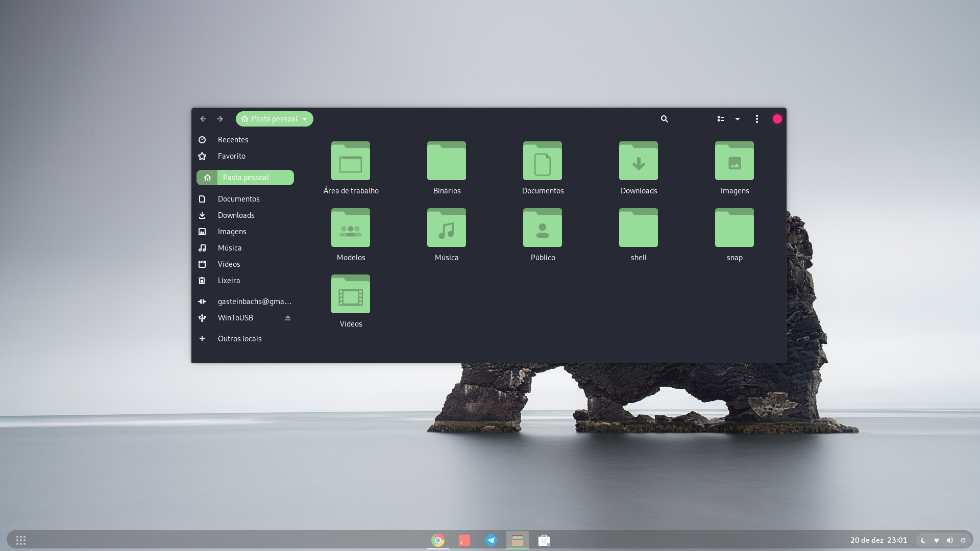The image size is (980, 551).
Task: Open the three-dots menu in header bar
Action: (x=756, y=119)
